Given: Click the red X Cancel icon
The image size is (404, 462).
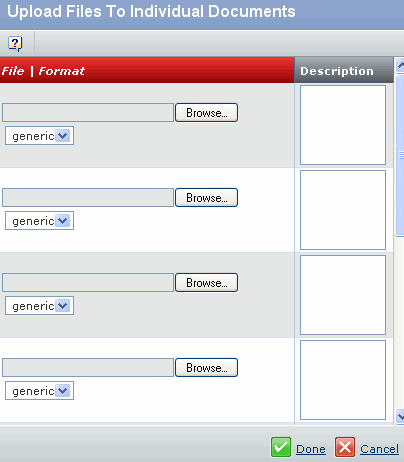Looking at the screenshot, I should pos(345,447).
